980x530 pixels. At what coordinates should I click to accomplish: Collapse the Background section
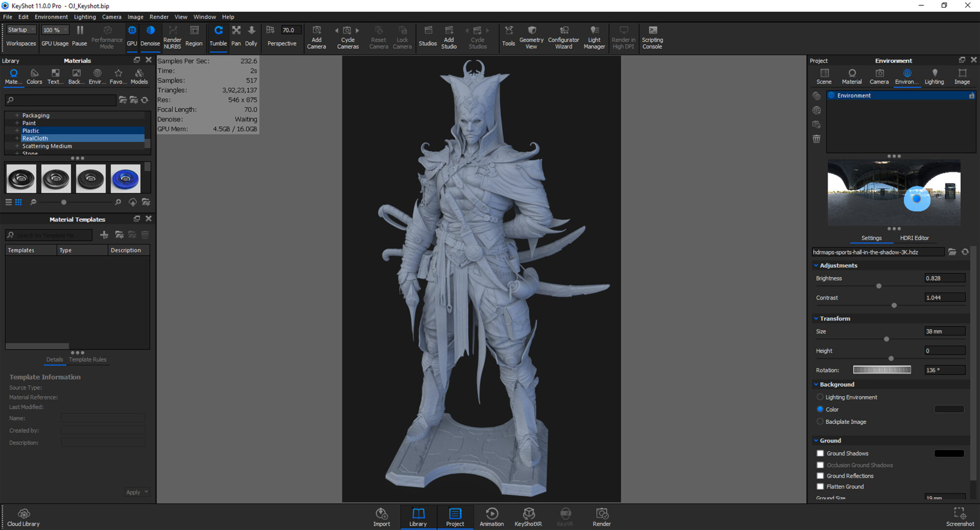pos(816,384)
